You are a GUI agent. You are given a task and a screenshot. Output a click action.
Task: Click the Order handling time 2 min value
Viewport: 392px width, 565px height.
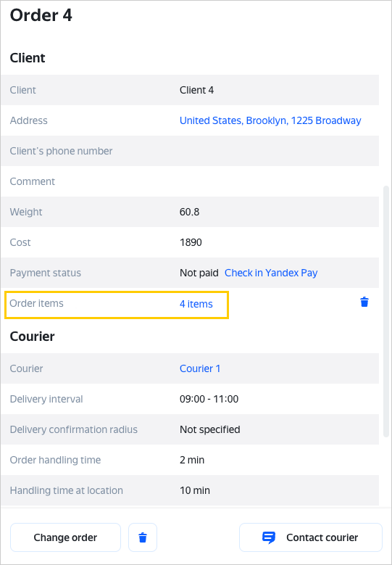192,460
